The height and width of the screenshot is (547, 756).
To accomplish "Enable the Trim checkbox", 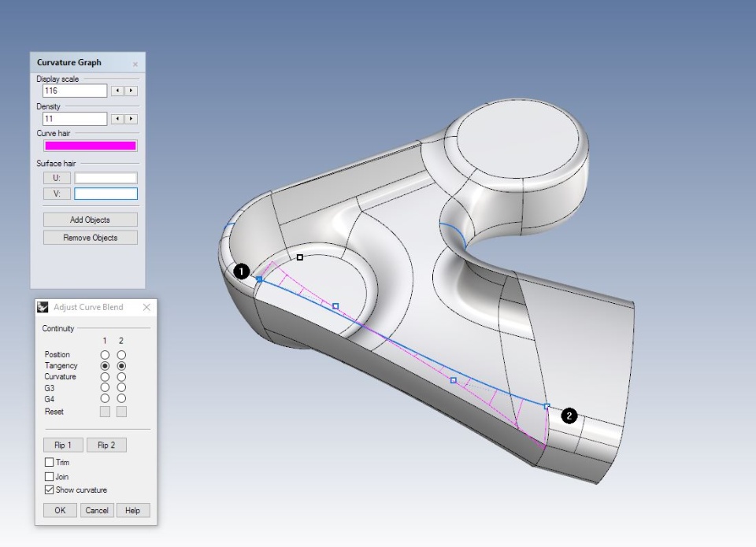I will pyautogui.click(x=49, y=462).
